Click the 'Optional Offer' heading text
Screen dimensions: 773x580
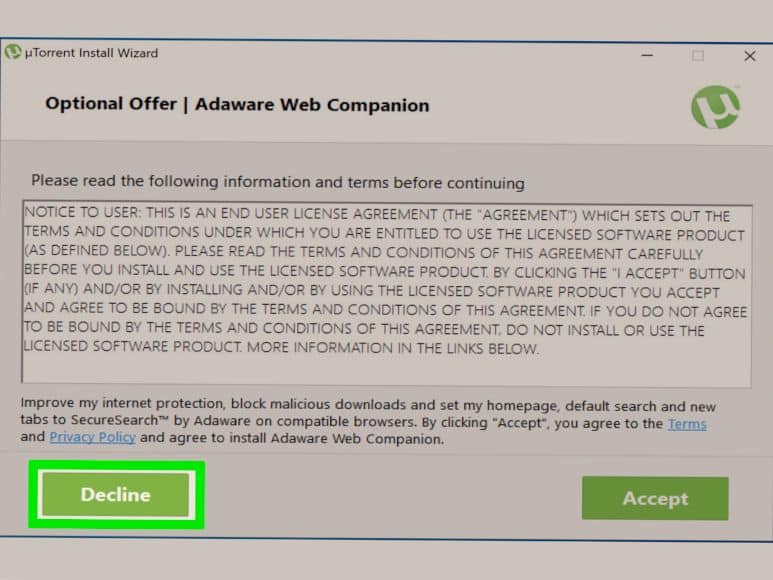click(111, 103)
